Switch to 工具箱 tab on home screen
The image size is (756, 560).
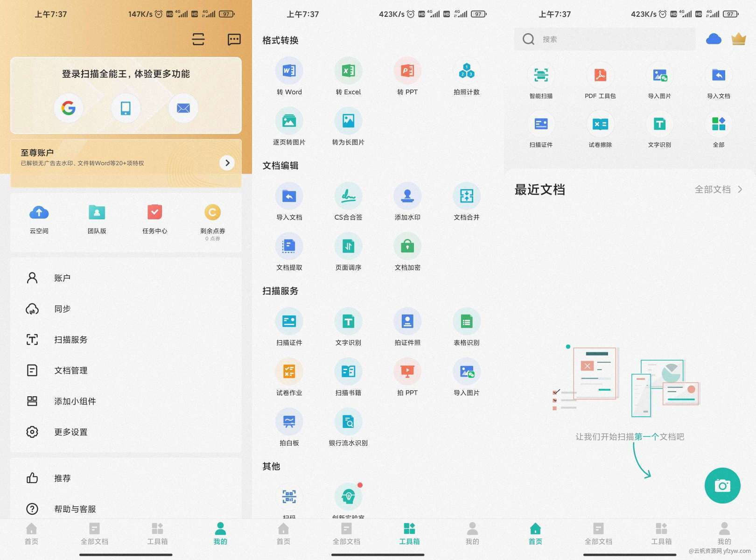coord(661,534)
